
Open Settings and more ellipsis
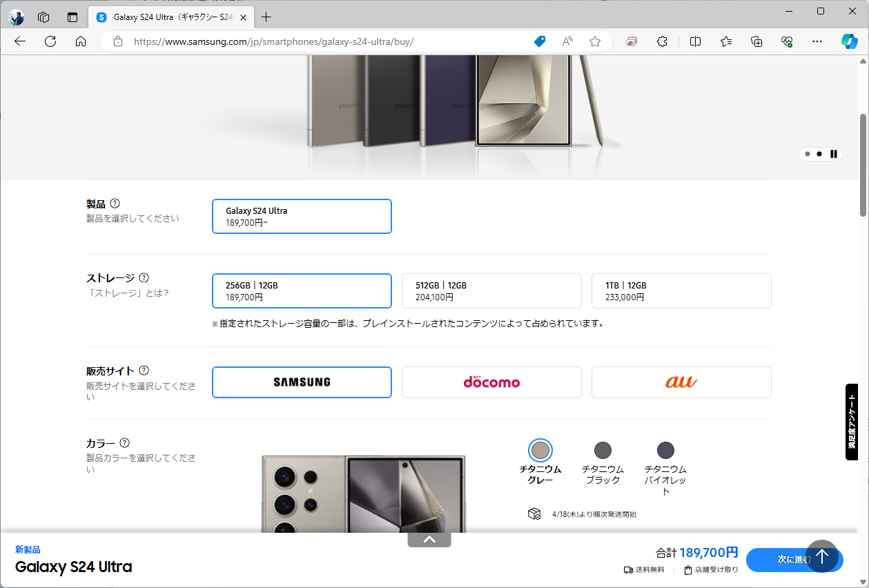click(x=817, y=41)
